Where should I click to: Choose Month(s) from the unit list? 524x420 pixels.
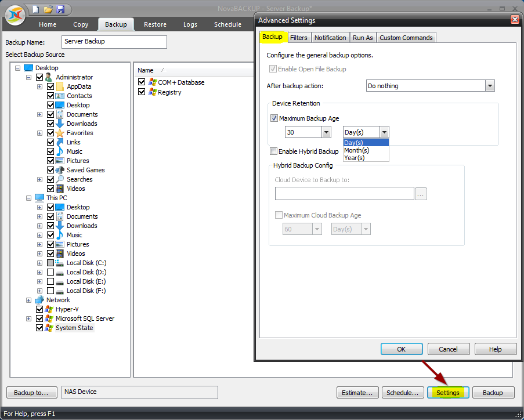point(366,150)
